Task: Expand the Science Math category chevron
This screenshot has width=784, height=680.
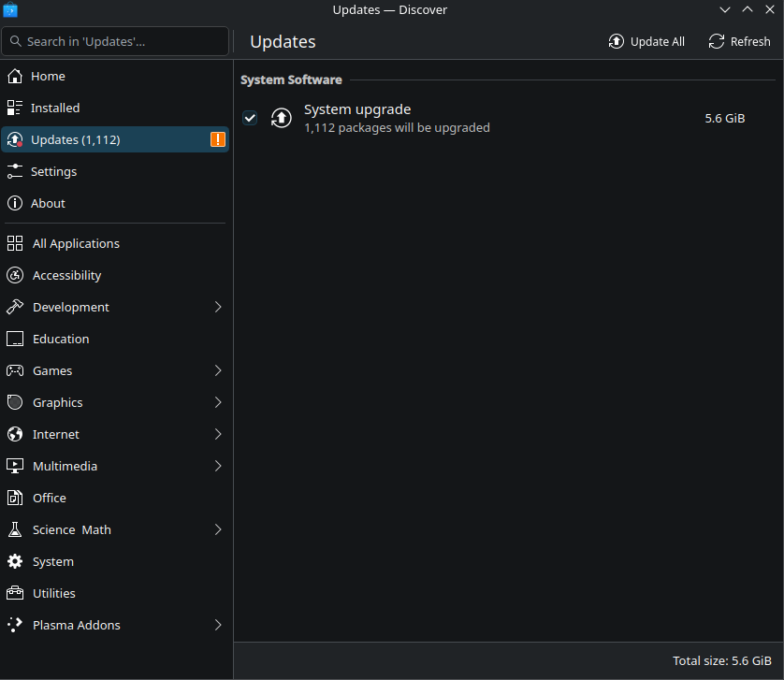Action: [x=218, y=529]
